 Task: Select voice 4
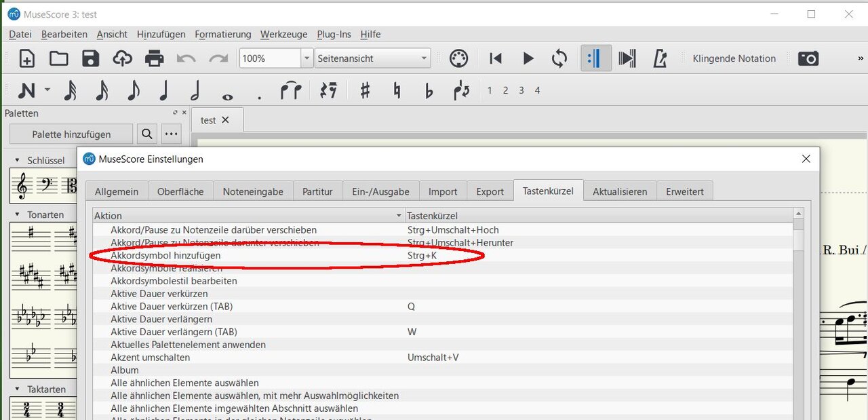[537, 90]
